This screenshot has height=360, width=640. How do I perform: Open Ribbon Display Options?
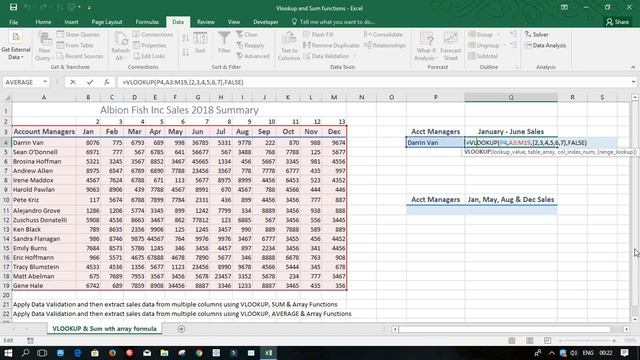point(564,7)
